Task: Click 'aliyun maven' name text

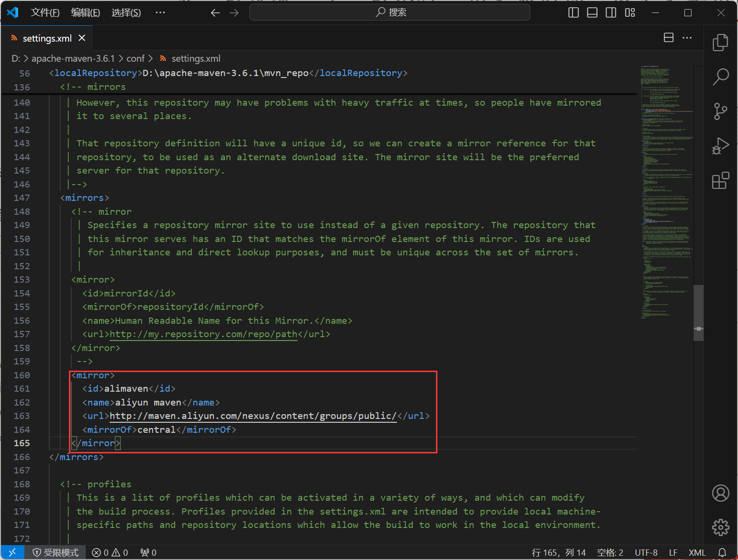Action: (x=148, y=403)
